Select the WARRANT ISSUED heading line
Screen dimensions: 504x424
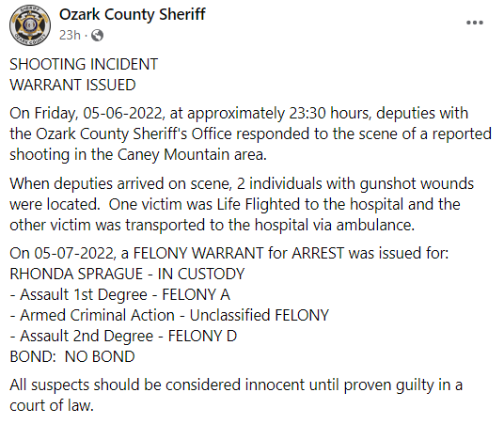[x=72, y=86]
